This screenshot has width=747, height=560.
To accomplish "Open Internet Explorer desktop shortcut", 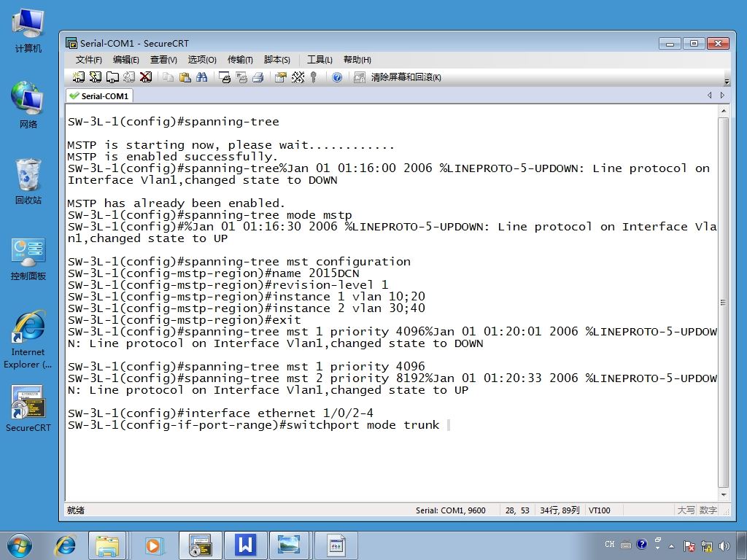I will (28, 340).
